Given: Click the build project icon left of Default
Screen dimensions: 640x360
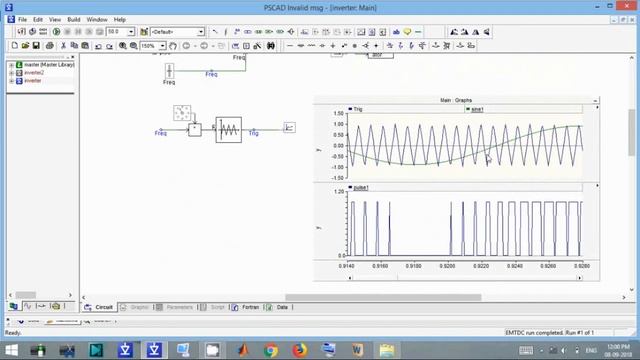Looking at the screenshot, I should coord(144,32).
